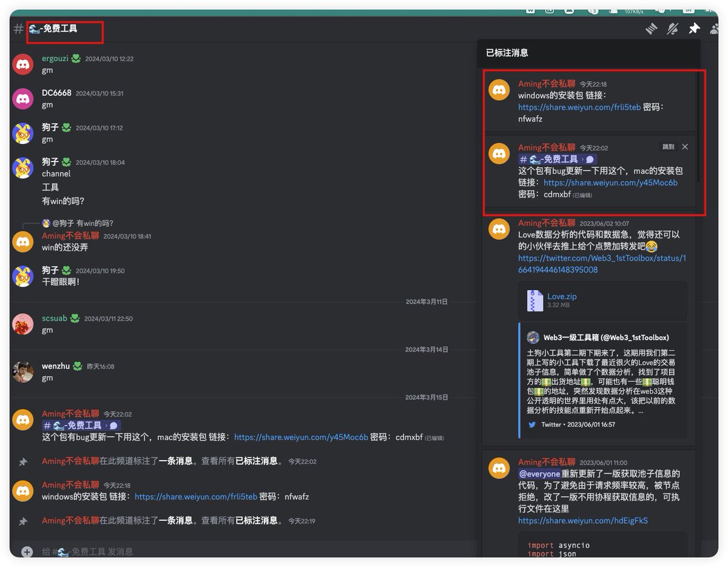Screen dimensions: 728x567
Task: Click the hash icon before 免费工具 channel name
Action: (18, 29)
